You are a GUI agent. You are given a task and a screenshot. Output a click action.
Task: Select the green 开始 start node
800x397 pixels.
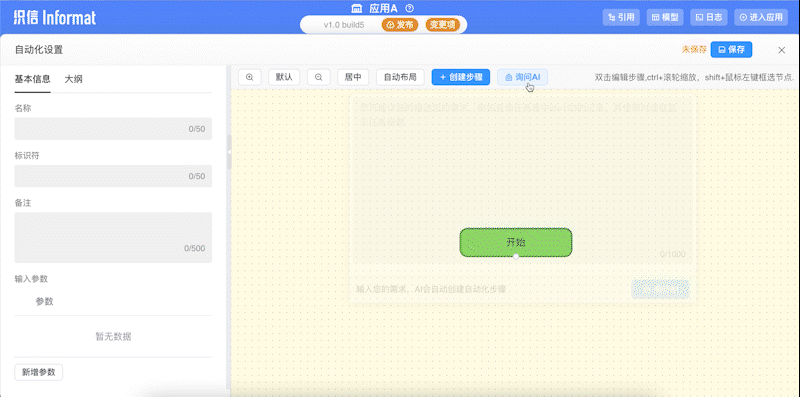click(x=516, y=242)
